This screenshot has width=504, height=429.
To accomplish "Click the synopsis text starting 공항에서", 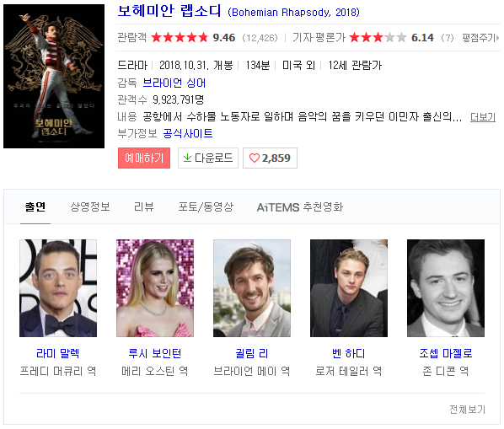I will 302,116.
